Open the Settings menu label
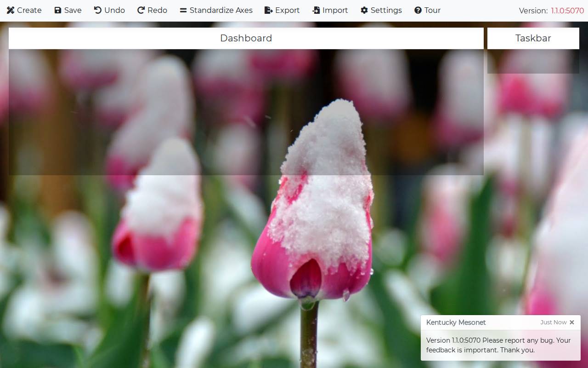The height and width of the screenshot is (368, 588). pyautogui.click(x=386, y=10)
